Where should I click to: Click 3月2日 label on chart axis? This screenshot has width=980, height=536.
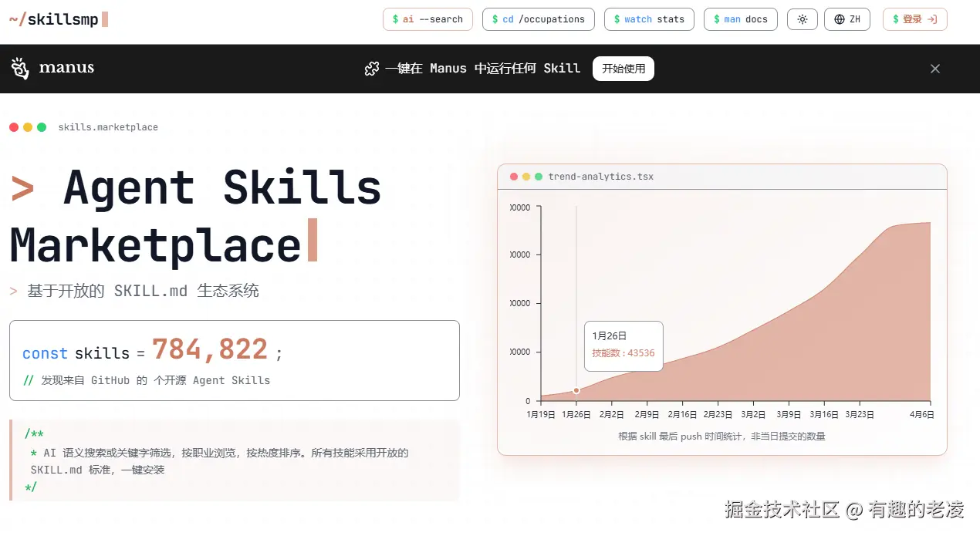click(753, 414)
